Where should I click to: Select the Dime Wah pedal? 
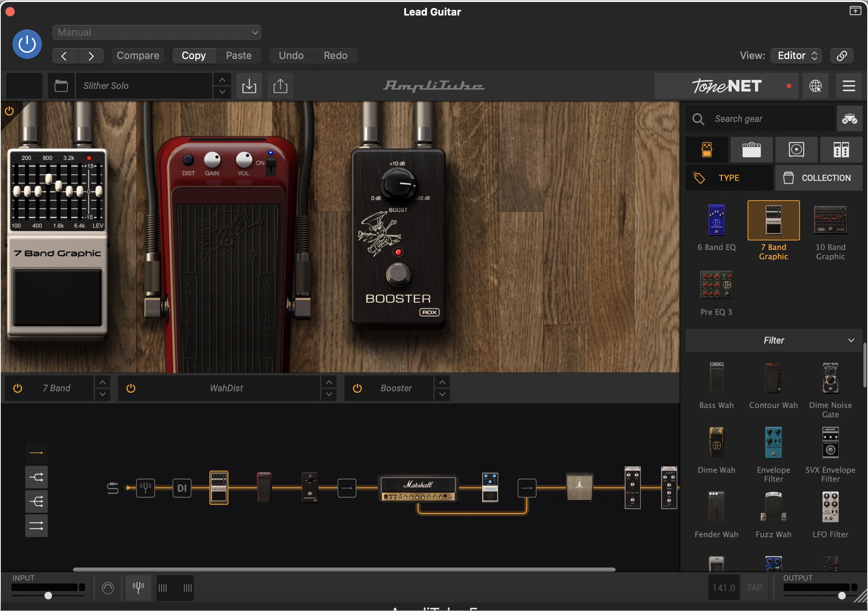(x=716, y=443)
